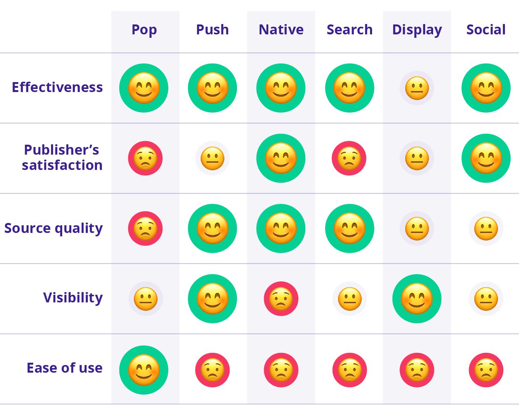The image size is (519, 420).
Task: Select the sad face for Pop Publisher's satisfaction
Action: (x=145, y=158)
